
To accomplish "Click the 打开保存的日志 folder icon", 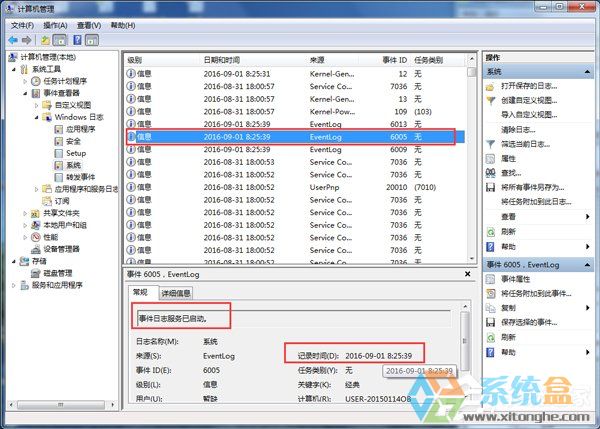I will coord(491,86).
